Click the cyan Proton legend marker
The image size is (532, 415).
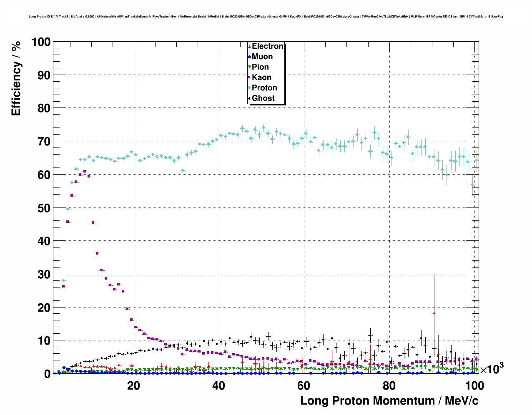click(249, 88)
